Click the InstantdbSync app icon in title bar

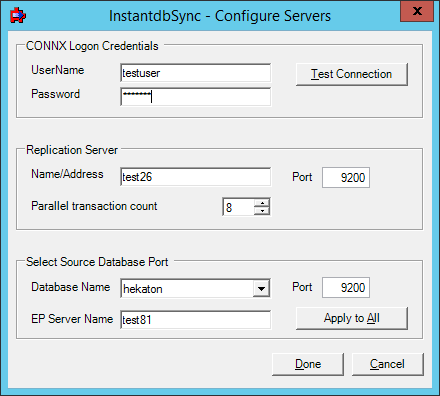18,16
